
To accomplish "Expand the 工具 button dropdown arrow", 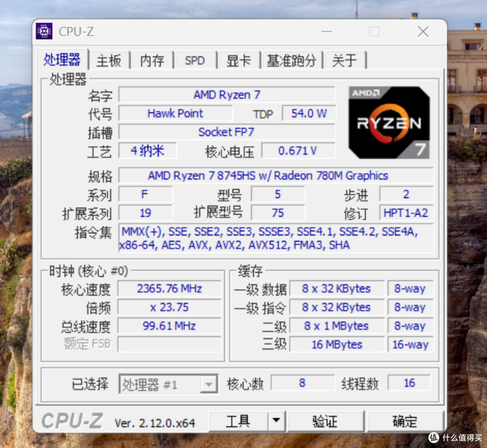I will tap(276, 421).
